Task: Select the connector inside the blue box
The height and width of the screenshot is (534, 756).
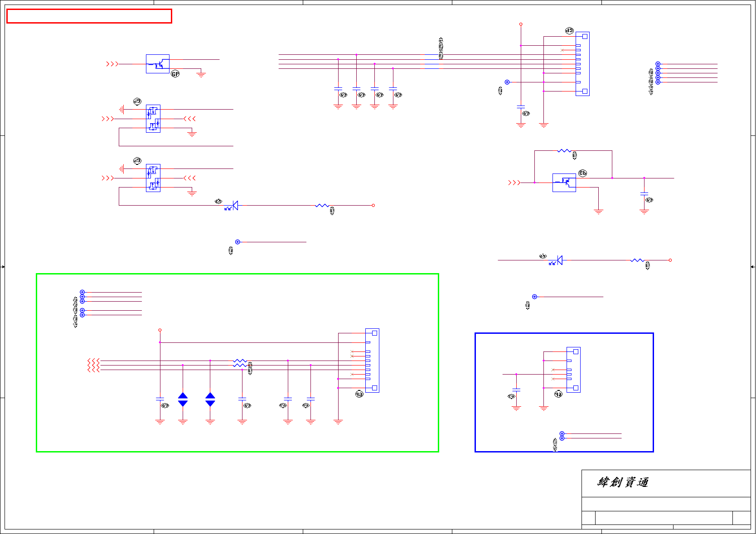Action: click(x=573, y=370)
